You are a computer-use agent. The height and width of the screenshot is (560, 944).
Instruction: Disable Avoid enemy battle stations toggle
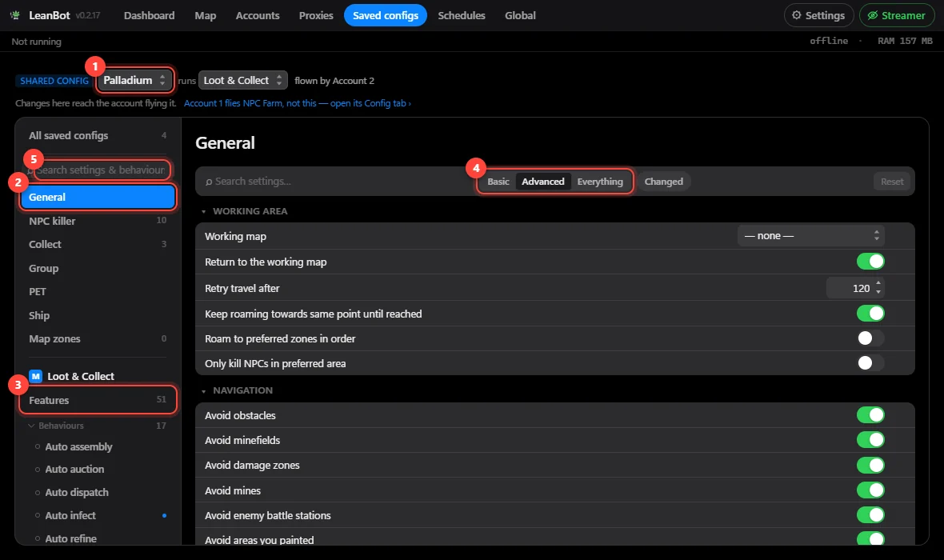pyautogui.click(x=870, y=515)
